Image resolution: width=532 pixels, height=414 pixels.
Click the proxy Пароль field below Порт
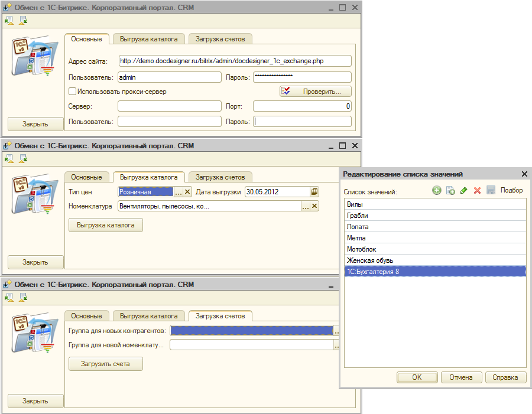point(302,122)
